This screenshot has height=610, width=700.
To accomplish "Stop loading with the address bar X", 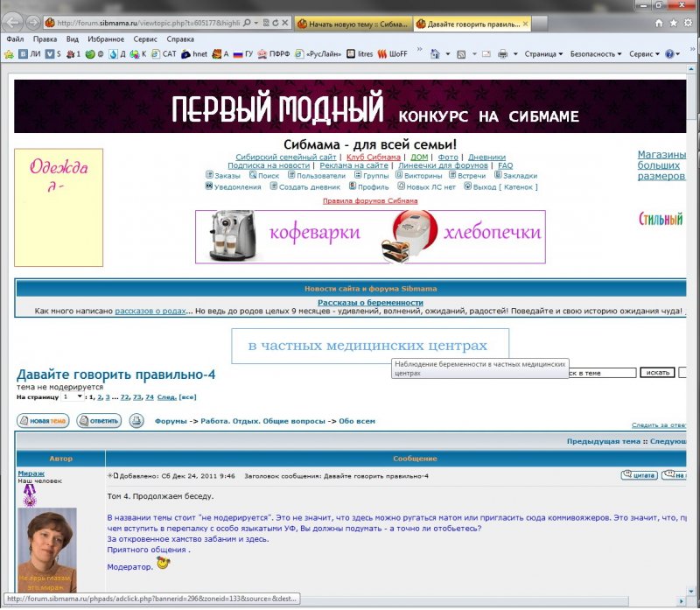I will pos(285,23).
